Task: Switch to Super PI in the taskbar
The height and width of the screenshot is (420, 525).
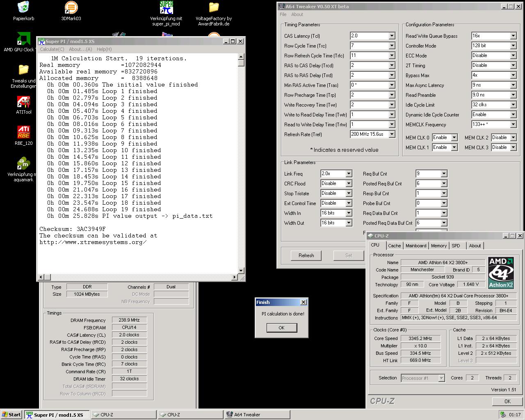Action: pos(56,415)
